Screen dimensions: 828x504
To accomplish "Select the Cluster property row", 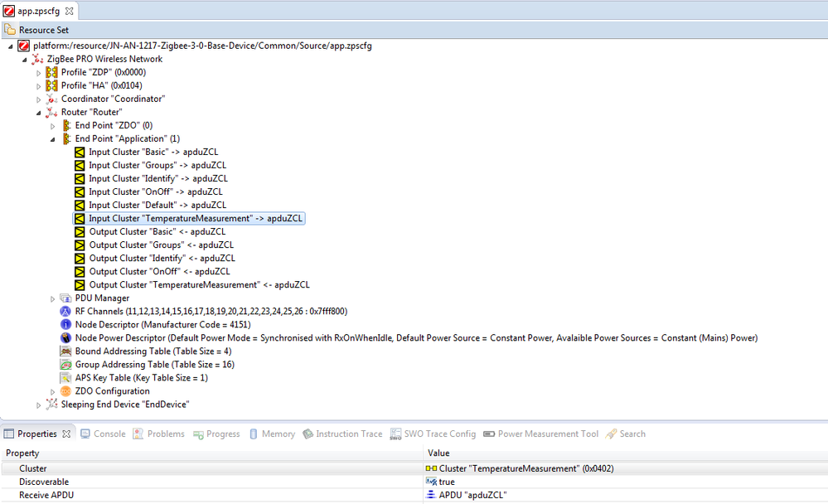I will click(414, 468).
